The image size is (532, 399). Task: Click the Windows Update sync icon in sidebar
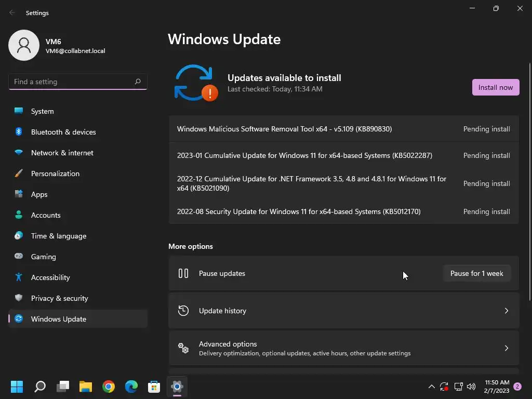tap(19, 318)
